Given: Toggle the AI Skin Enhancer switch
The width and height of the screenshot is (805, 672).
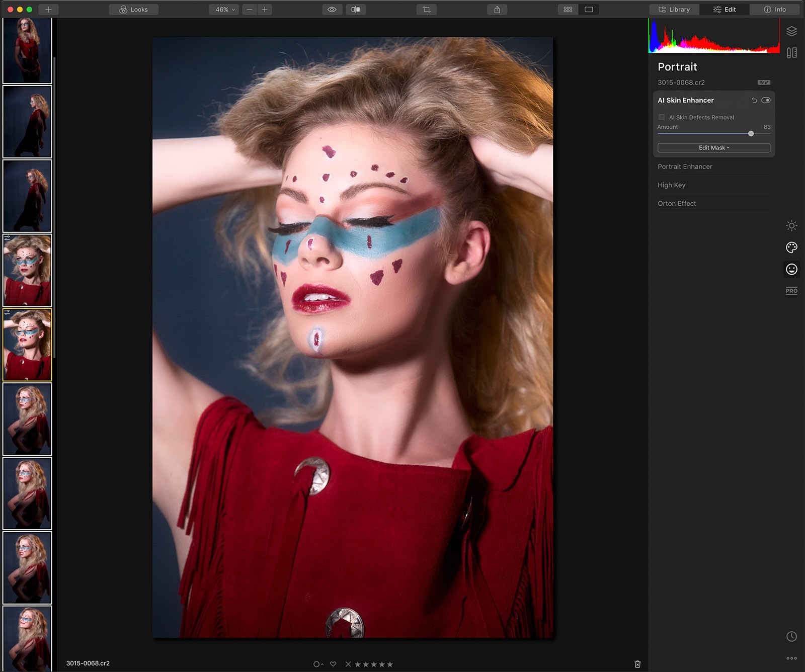Looking at the screenshot, I should tap(766, 101).
